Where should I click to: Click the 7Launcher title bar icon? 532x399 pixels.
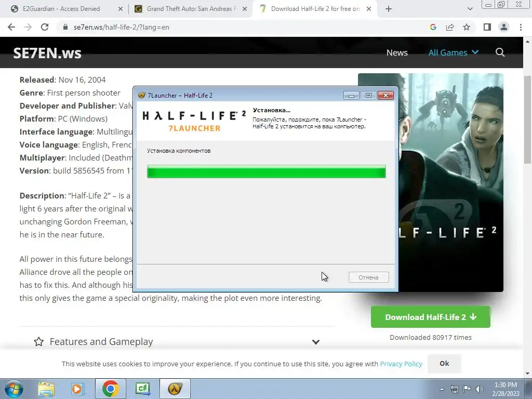coord(141,96)
